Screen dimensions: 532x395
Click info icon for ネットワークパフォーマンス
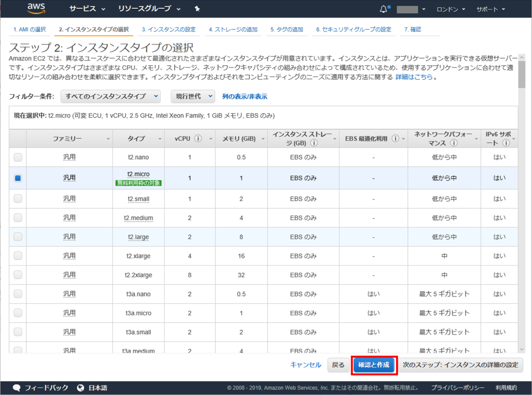[454, 143]
